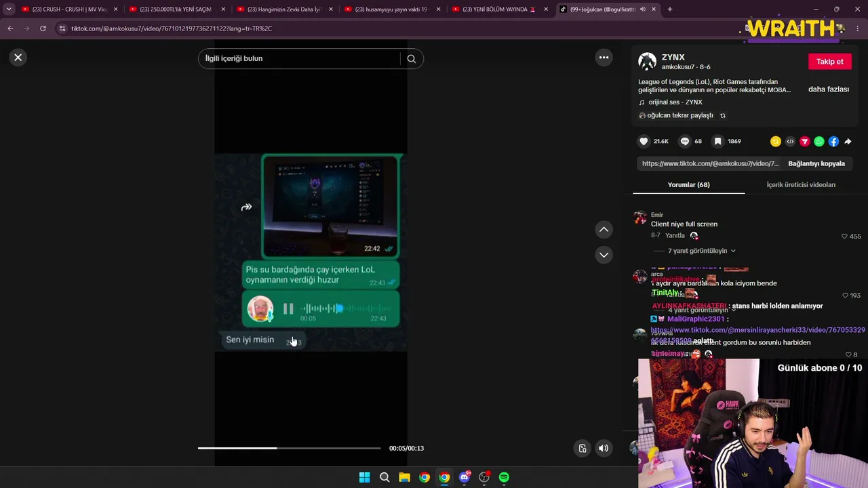Go to the next video arrow

tap(604, 255)
